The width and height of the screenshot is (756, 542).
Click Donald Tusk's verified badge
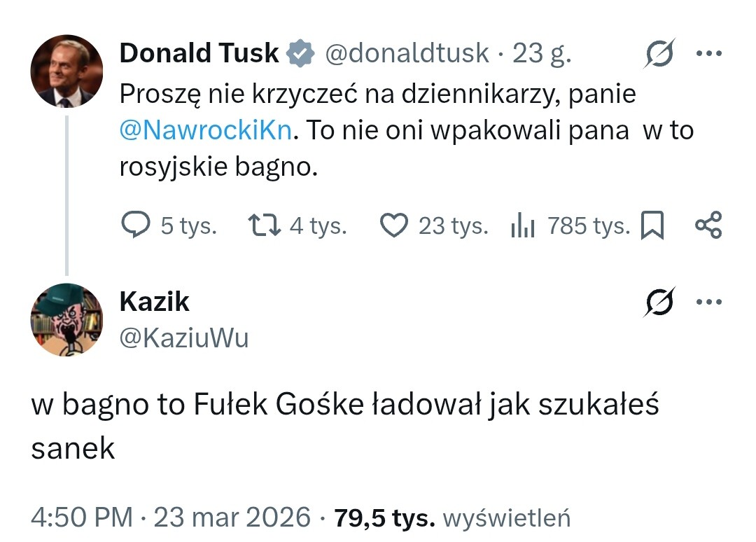(300, 50)
